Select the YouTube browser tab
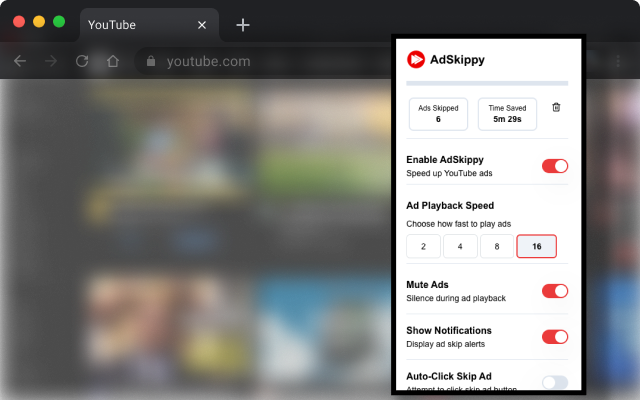 (x=149, y=25)
